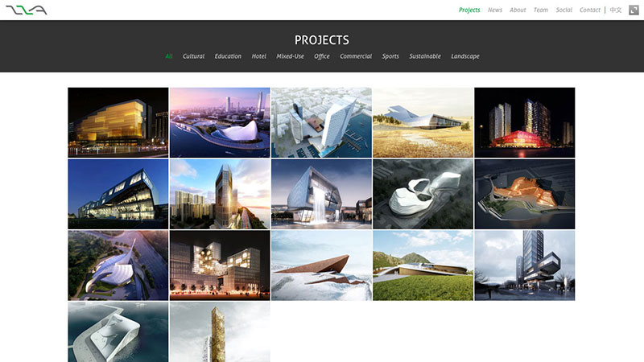
Task: Open the golden slender tower project
Action: [x=220, y=332]
